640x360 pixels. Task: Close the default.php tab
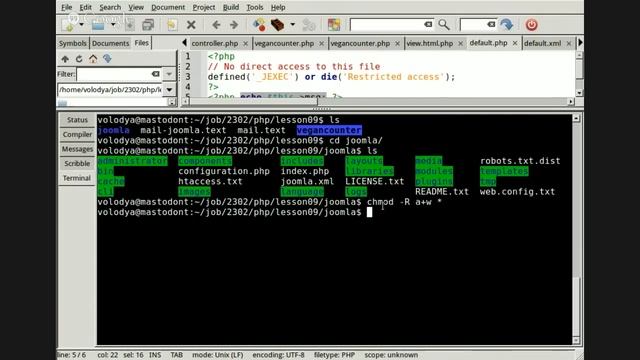(x=515, y=43)
